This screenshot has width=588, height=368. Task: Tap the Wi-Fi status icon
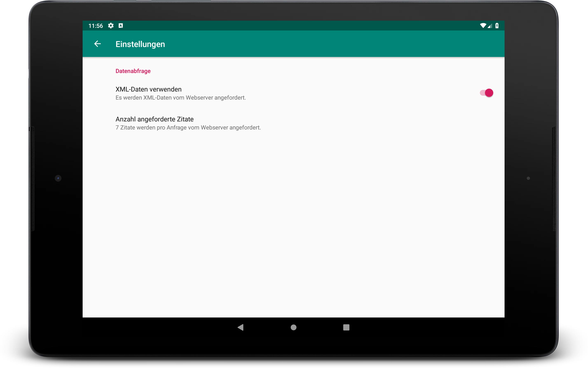pos(483,26)
